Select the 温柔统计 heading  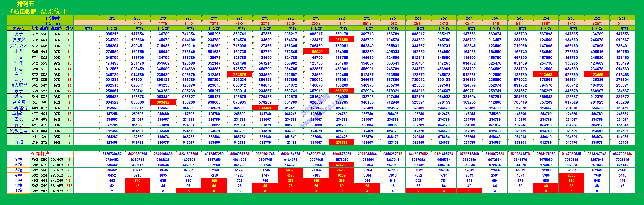[53, 12]
